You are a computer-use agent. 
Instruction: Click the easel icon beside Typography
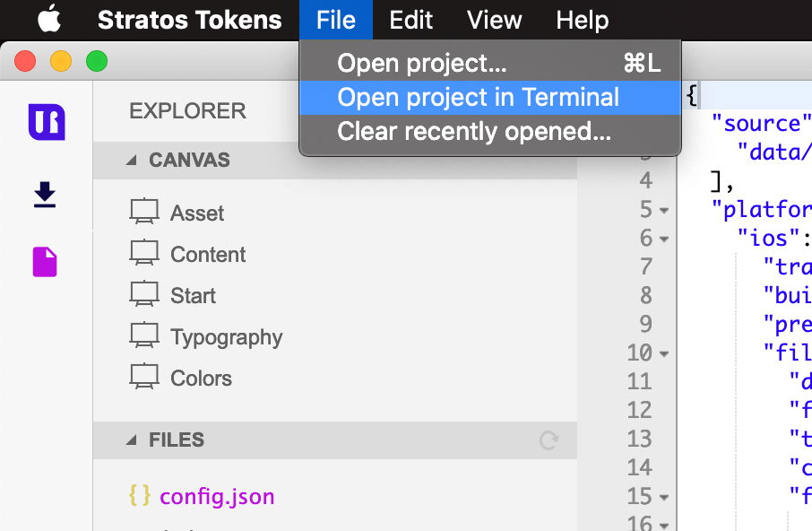(144, 335)
